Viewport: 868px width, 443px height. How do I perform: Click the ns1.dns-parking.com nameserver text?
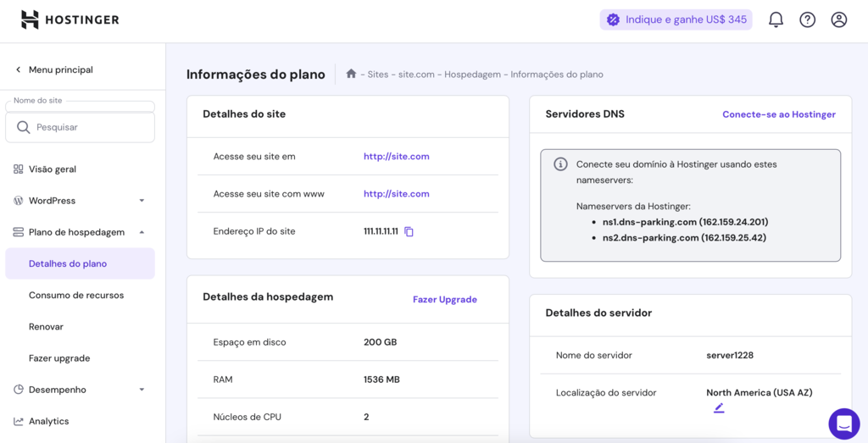tap(685, 222)
